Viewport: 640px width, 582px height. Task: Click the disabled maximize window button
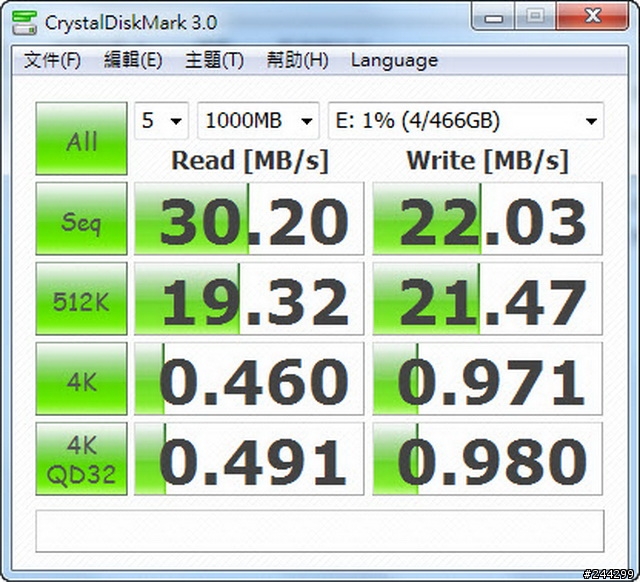pyautogui.click(x=535, y=17)
